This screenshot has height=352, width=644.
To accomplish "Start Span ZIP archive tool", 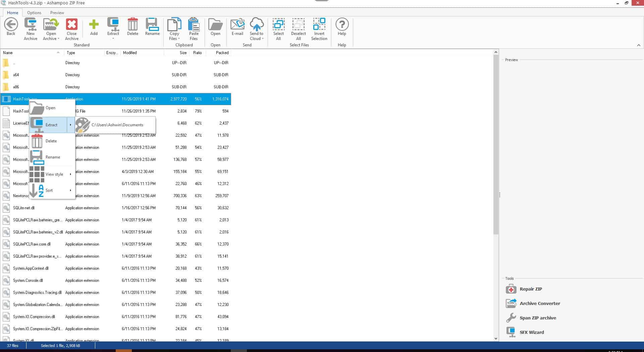I will pyautogui.click(x=531, y=318).
